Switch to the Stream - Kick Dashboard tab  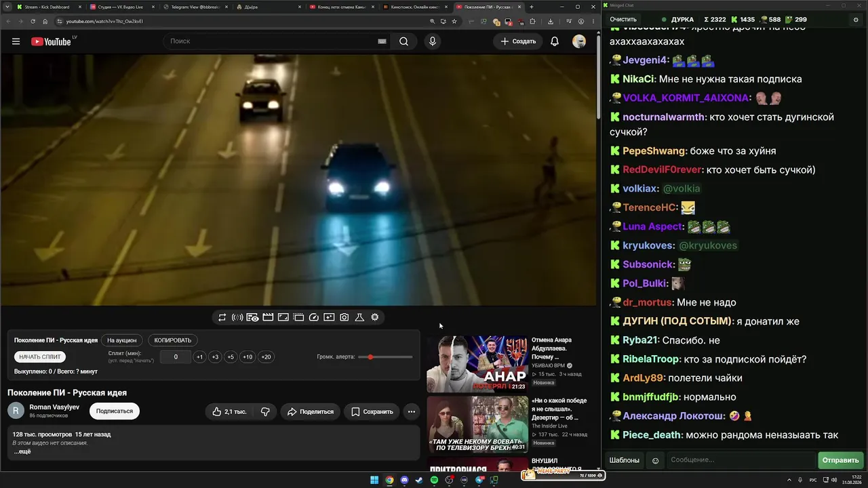[x=47, y=7]
